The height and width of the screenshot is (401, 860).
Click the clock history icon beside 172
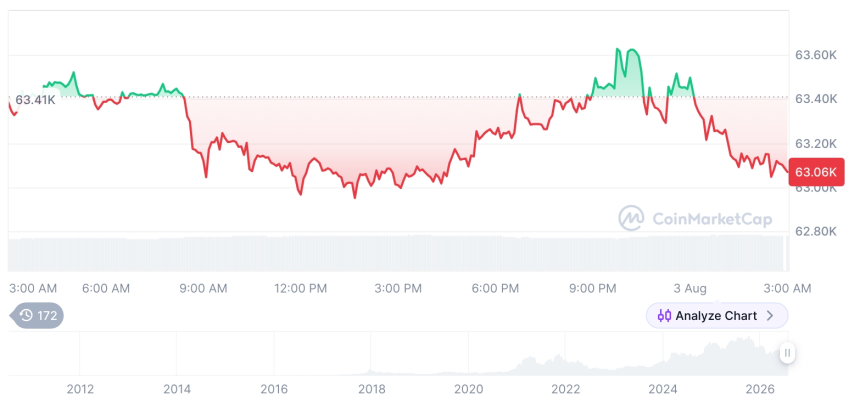(x=26, y=315)
